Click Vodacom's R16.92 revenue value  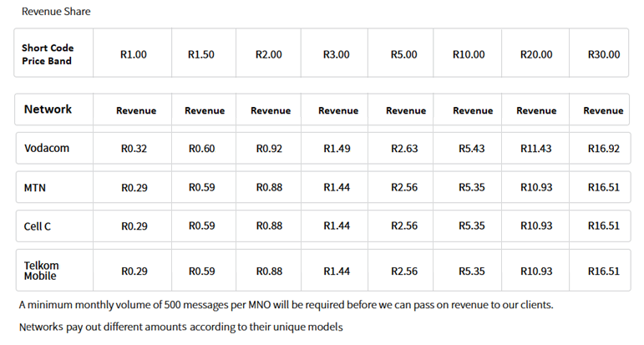(x=604, y=149)
